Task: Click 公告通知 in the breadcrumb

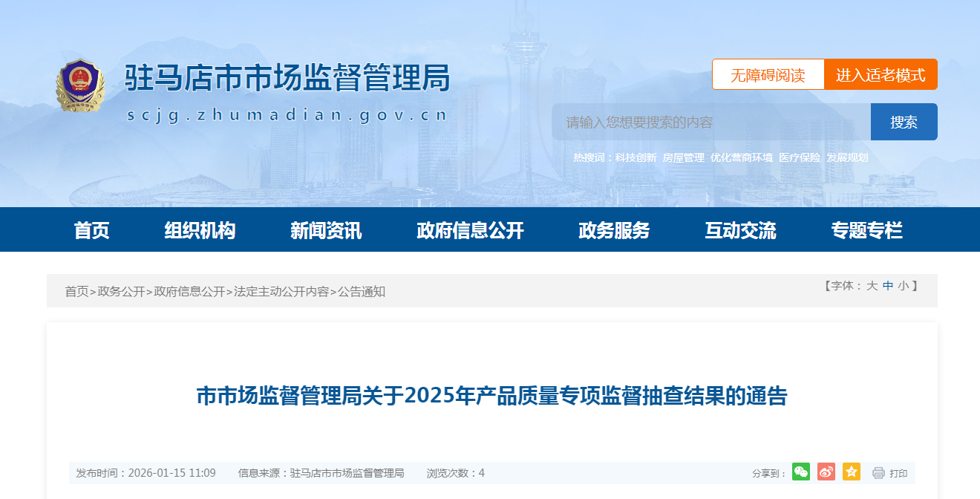Action: pyautogui.click(x=362, y=292)
